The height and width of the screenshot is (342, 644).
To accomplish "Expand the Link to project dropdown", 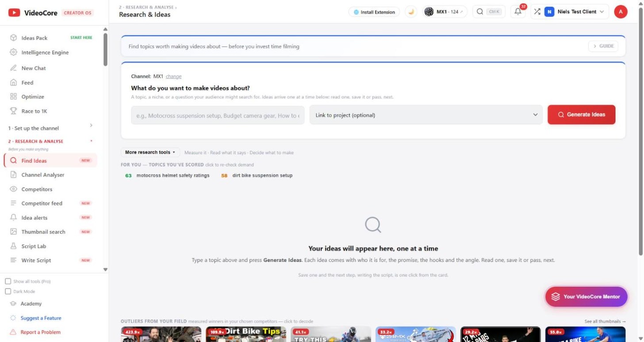I will click(426, 115).
